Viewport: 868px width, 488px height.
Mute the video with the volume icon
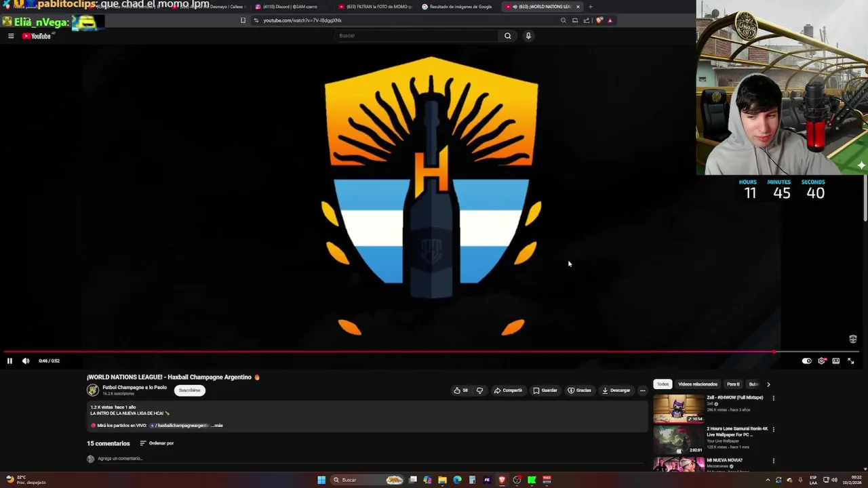tap(26, 361)
